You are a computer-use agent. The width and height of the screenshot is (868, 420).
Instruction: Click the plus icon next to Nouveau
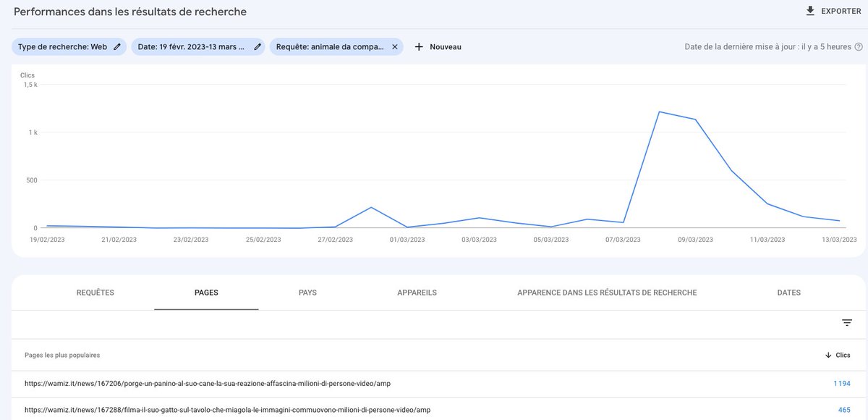418,46
